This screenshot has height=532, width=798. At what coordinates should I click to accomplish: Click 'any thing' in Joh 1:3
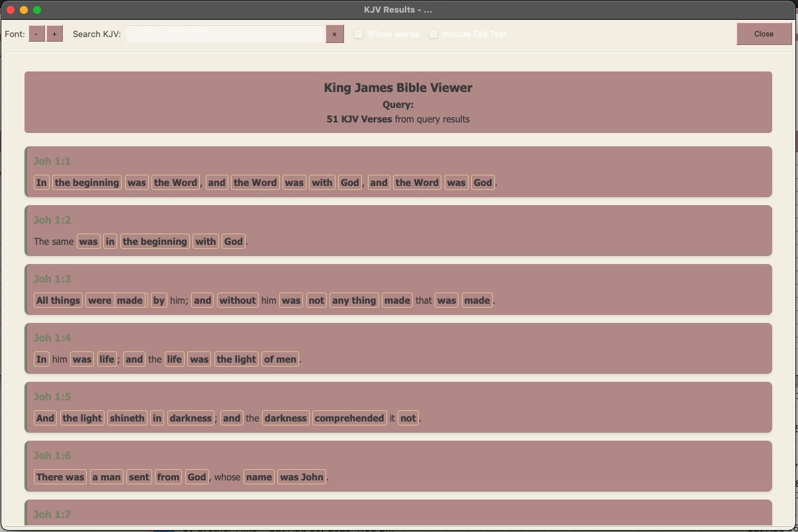354,300
